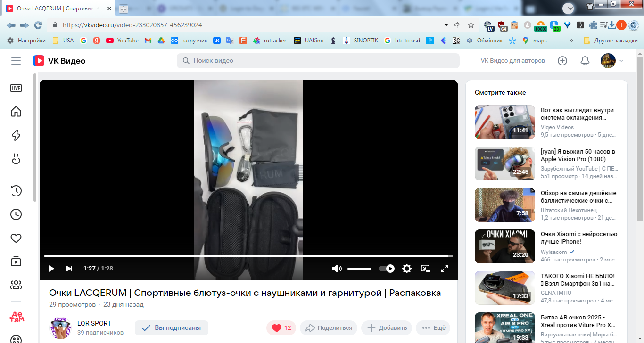Open the Watch Later clock sidebar icon
This screenshot has height=343, width=644.
[16, 214]
